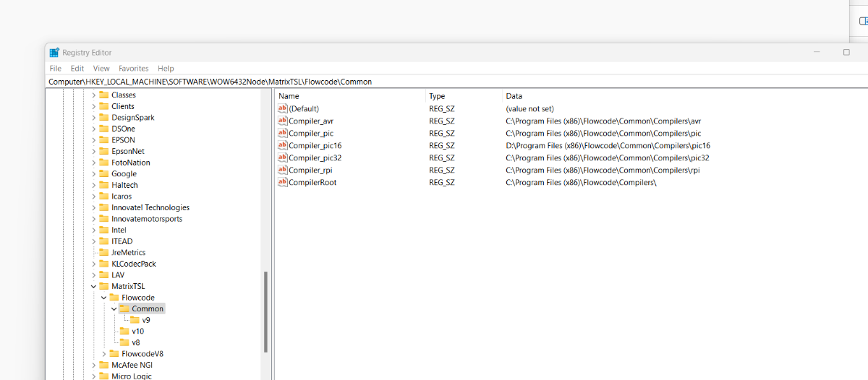Viewport: 868px width, 380px height.
Task: Collapse the MatrixTSL key chevron
Action: [x=93, y=286]
